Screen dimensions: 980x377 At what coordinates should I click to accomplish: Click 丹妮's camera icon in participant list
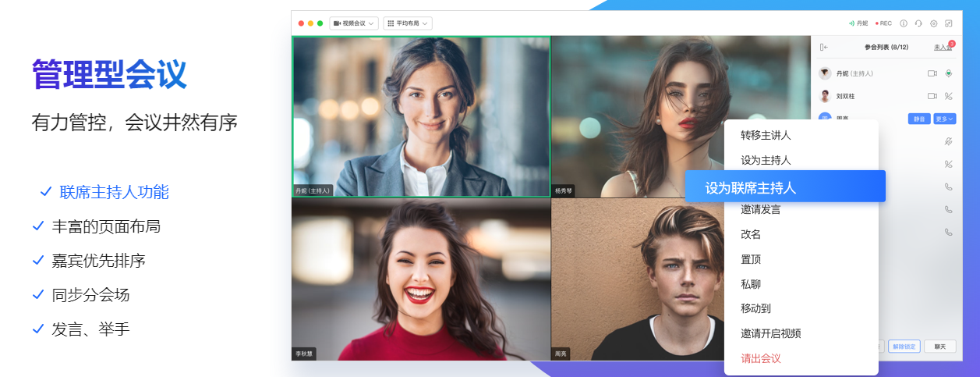[932, 73]
